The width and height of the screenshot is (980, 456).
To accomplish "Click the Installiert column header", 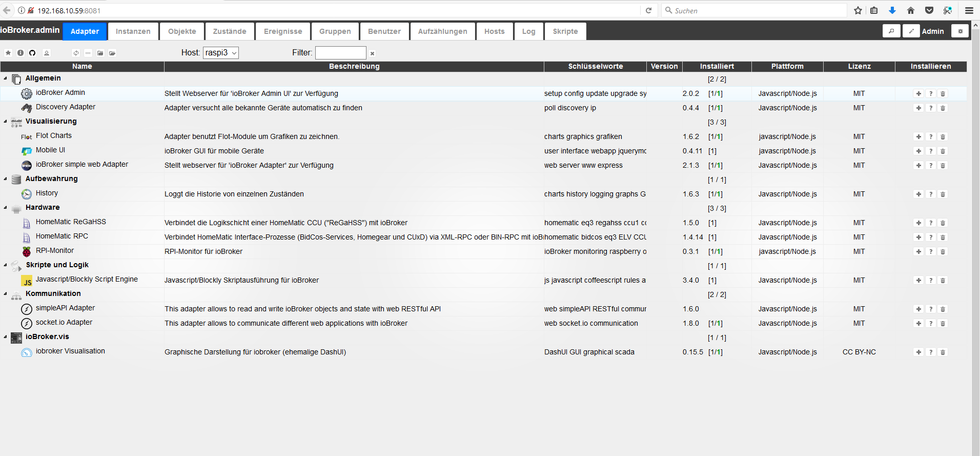I will click(x=717, y=66).
